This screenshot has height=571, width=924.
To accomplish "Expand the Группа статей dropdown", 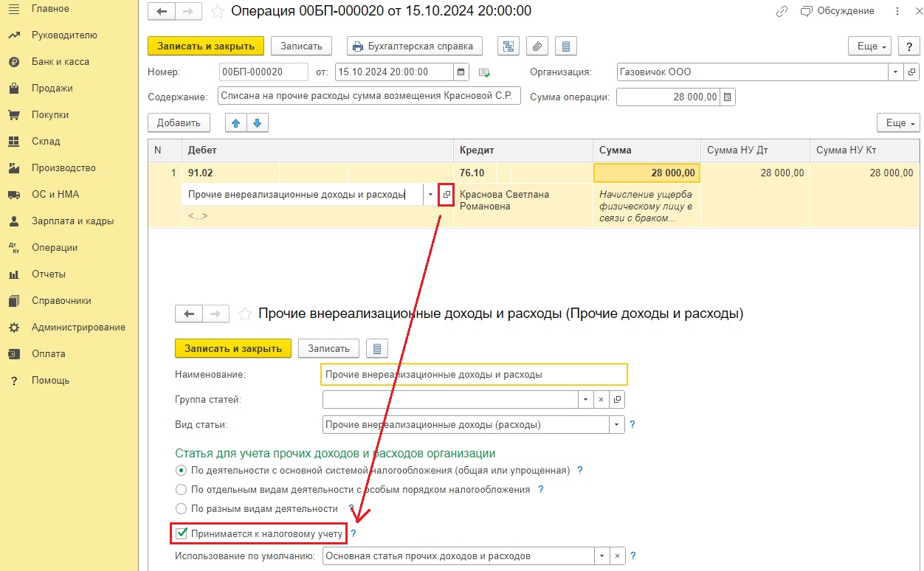I will tap(585, 399).
